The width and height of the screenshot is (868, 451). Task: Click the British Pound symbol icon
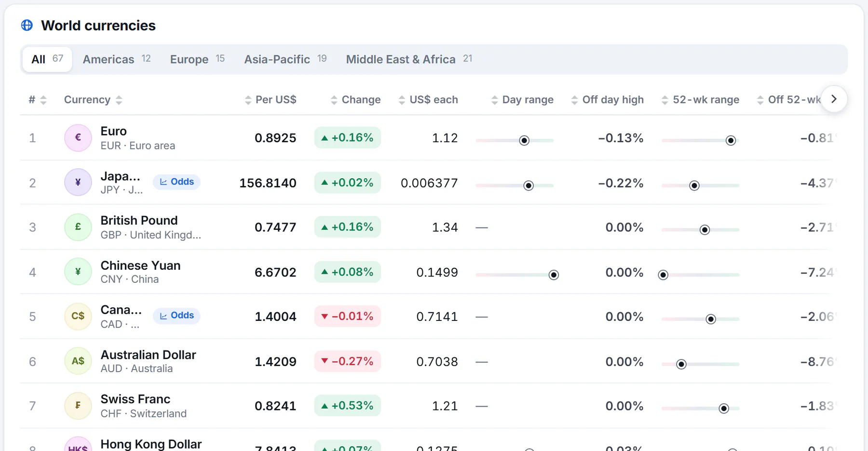point(78,227)
